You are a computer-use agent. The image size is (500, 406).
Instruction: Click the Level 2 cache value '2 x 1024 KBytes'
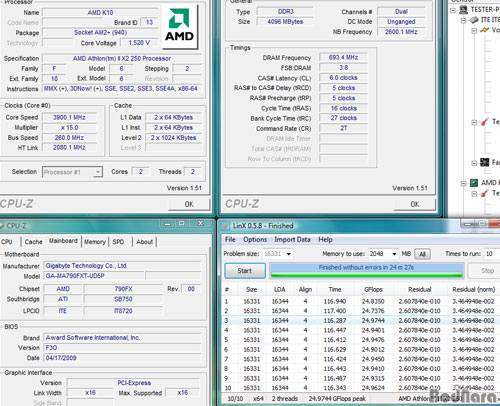173,138
